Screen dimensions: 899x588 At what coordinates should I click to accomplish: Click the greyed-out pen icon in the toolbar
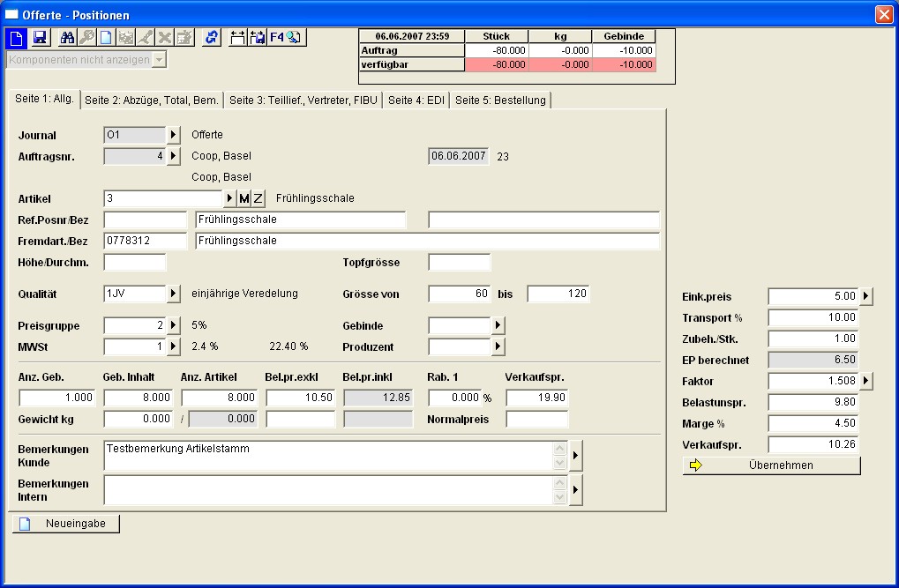[145, 38]
